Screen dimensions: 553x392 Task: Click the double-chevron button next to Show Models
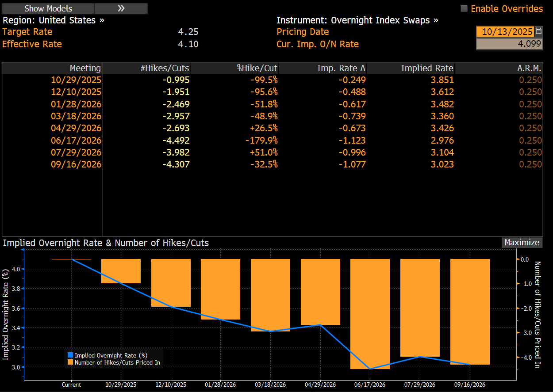point(121,8)
